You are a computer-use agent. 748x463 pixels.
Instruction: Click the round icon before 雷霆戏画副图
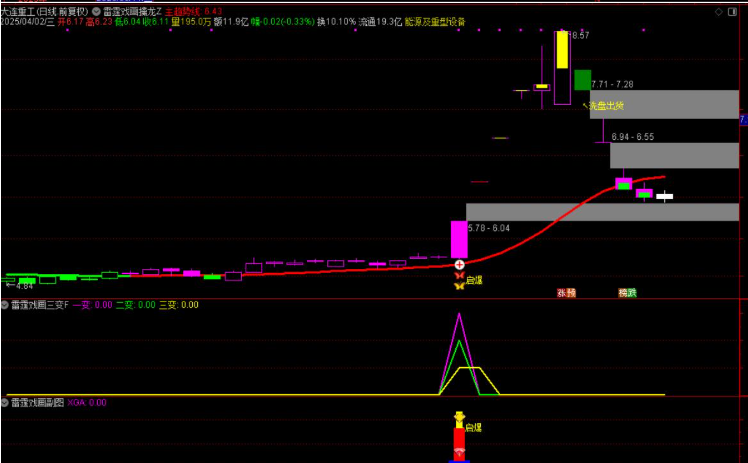click(x=5, y=402)
